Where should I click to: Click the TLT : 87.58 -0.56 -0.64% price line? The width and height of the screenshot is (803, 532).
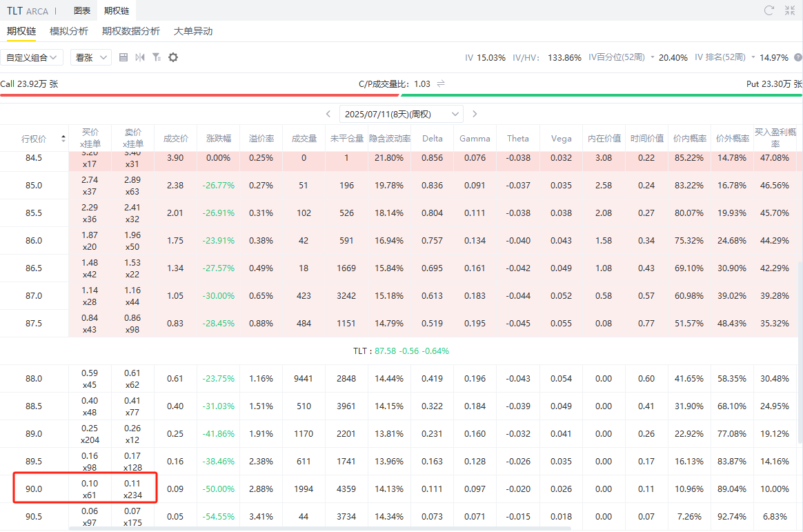tap(401, 351)
